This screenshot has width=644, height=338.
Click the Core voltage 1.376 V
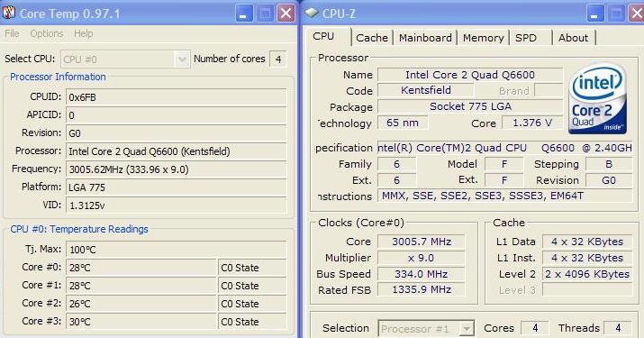pos(532,123)
